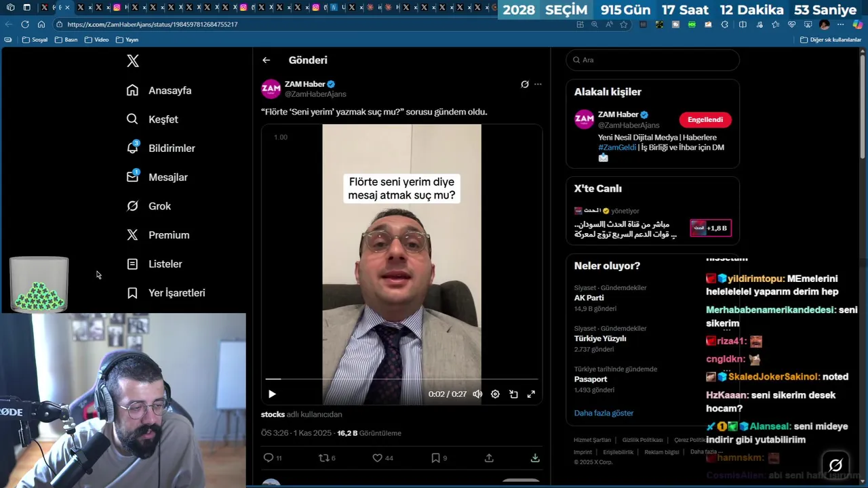The height and width of the screenshot is (488, 868).
Task: Click Daha fazla göster link
Action: (604, 413)
